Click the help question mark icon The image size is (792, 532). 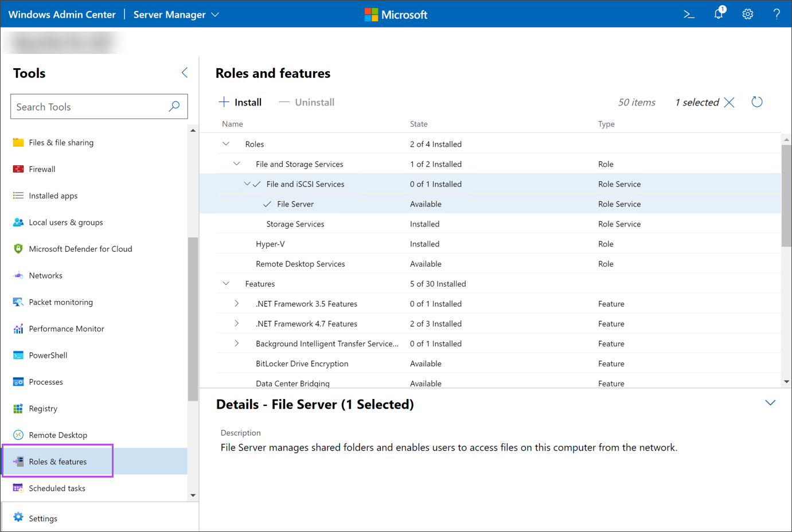777,14
